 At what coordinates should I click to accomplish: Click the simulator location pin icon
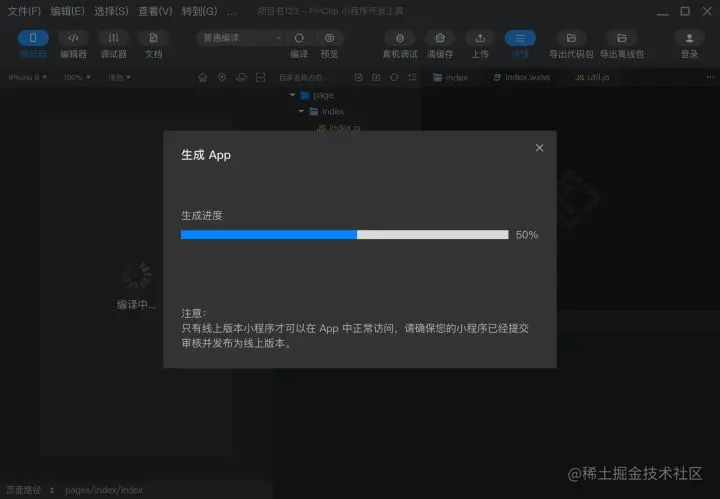point(222,77)
